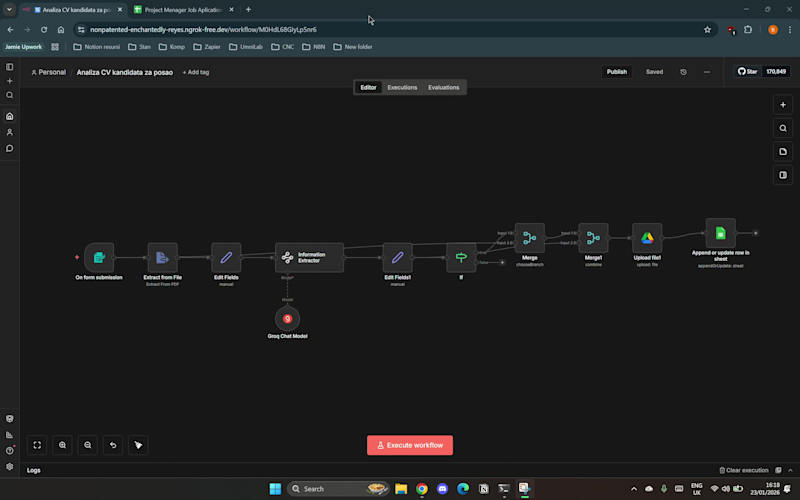The height and width of the screenshot is (500, 800).
Task: Open browser tab search dropdown arrow
Action: pos(9,10)
